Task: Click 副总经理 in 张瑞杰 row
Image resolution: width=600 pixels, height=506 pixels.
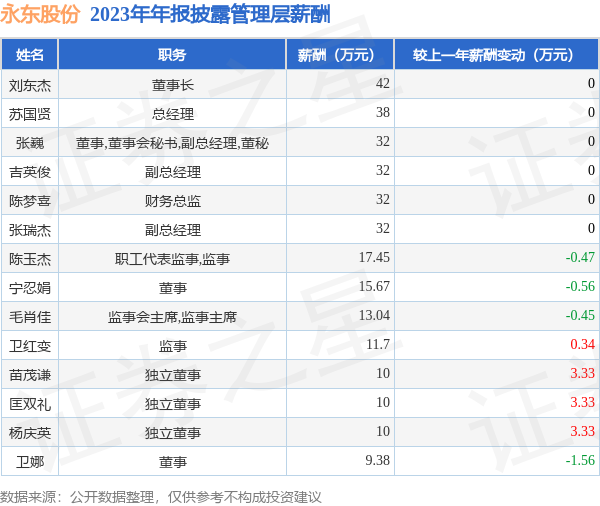Action: [x=173, y=230]
